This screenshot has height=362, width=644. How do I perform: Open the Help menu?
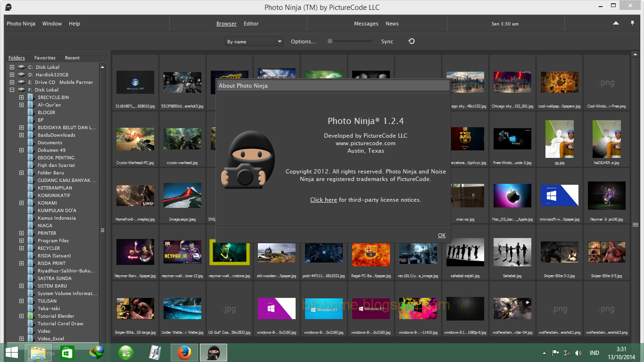click(x=74, y=24)
